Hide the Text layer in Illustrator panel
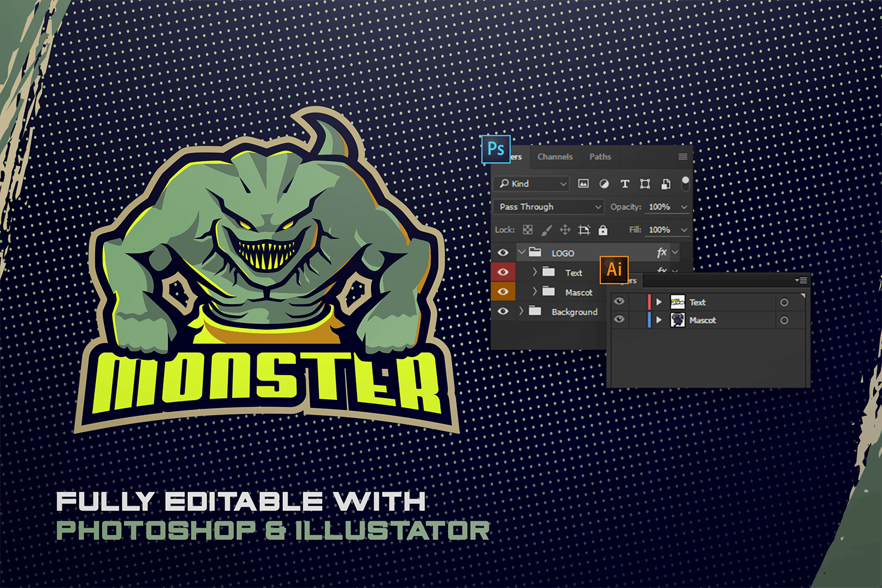Screen dimensions: 882x588 tap(619, 302)
